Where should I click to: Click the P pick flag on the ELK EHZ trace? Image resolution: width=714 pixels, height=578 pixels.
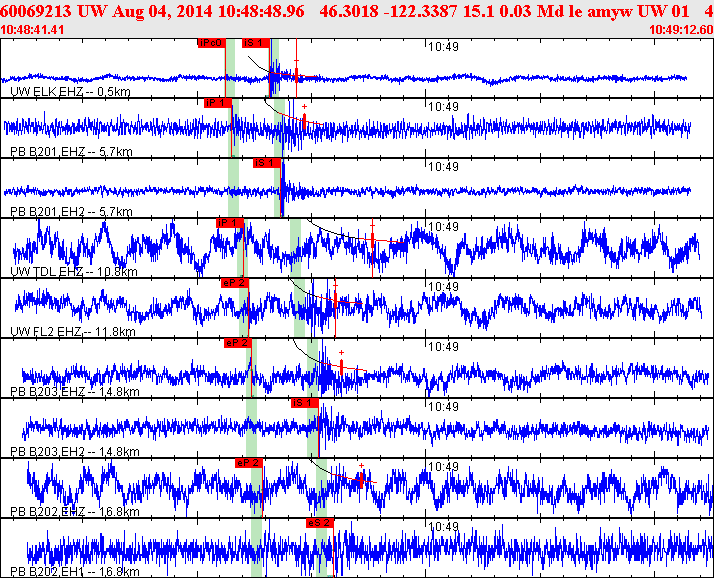tap(211, 43)
